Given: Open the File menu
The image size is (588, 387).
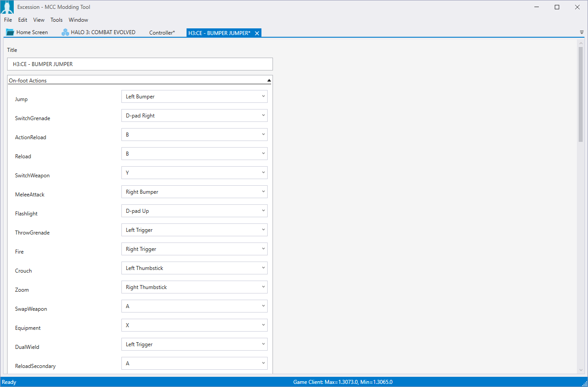Looking at the screenshot, I should coord(8,20).
